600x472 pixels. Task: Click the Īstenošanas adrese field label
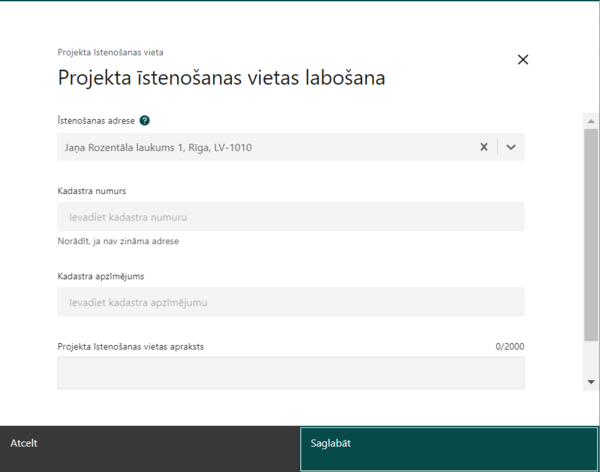(x=96, y=121)
